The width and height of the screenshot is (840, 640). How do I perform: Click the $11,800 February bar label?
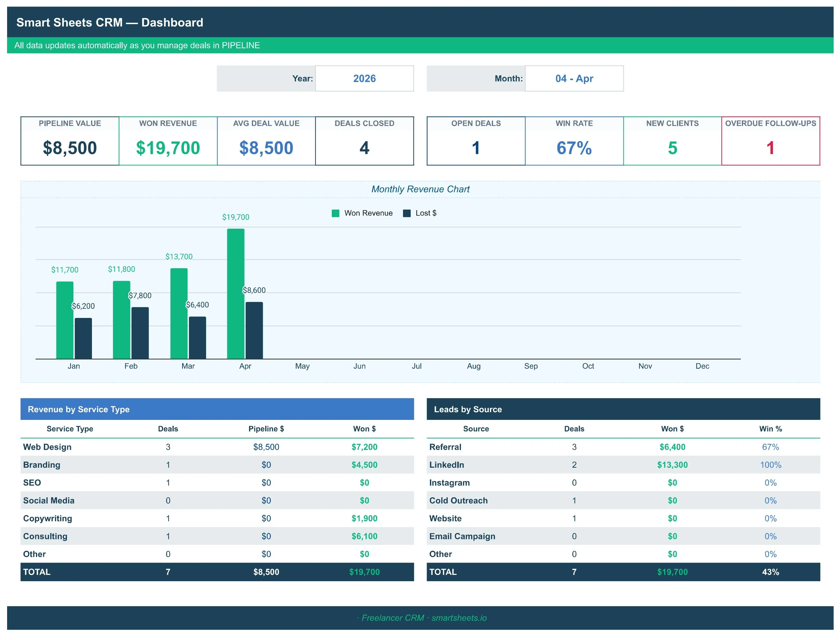[122, 269]
